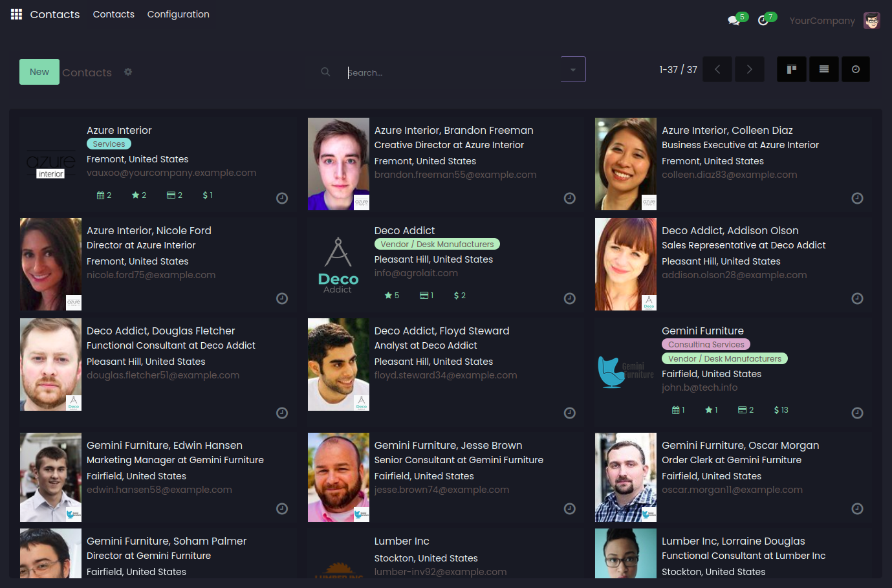Click the Contacts breadcrumb title
The height and width of the screenshot is (588, 892).
coord(87,72)
